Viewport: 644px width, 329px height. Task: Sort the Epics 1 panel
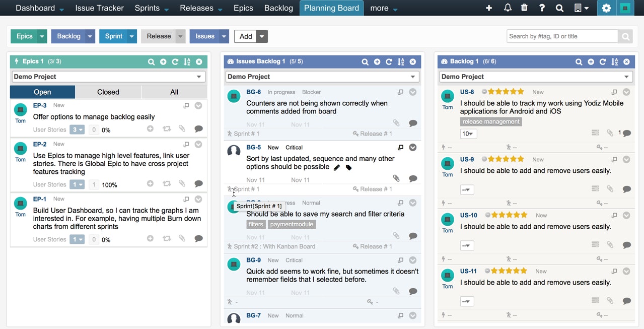(x=187, y=61)
